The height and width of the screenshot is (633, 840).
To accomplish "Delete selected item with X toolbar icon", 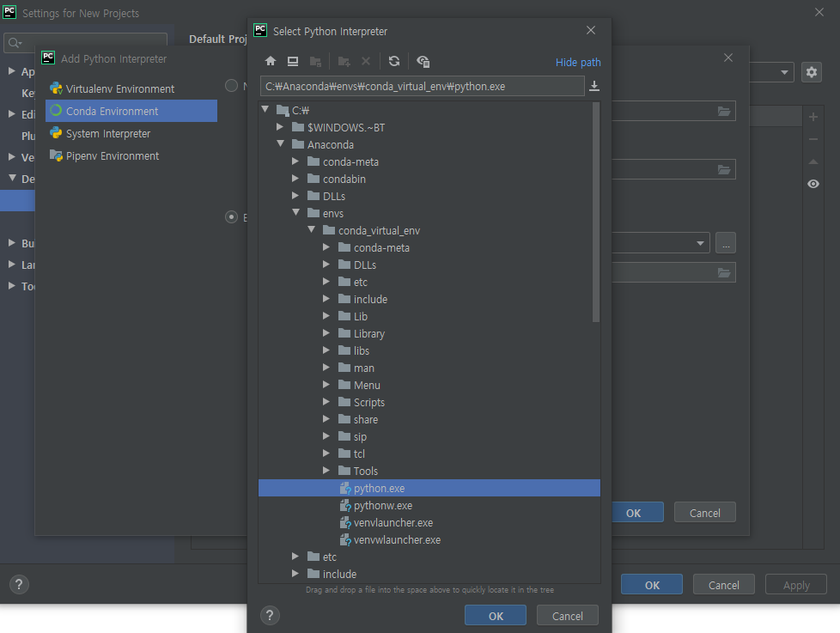I will [x=366, y=61].
